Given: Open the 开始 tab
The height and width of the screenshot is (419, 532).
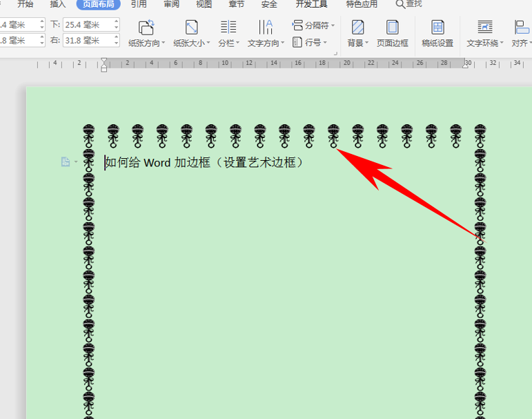Looking at the screenshot, I should click(x=25, y=4).
